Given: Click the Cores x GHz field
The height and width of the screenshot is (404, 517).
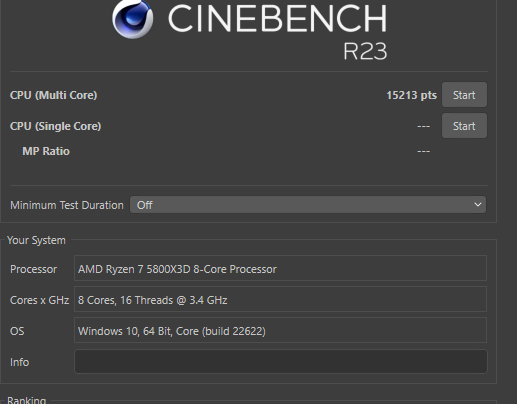Looking at the screenshot, I should click(280, 299).
